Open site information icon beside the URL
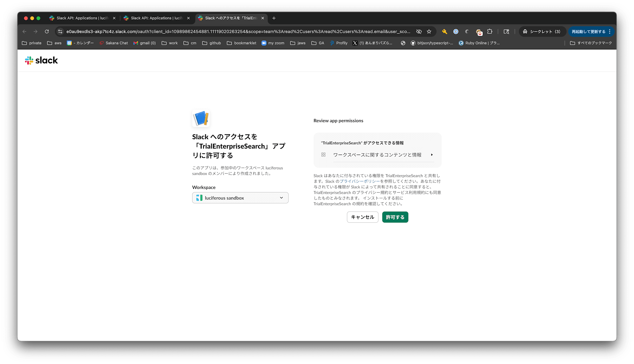 coord(60,31)
